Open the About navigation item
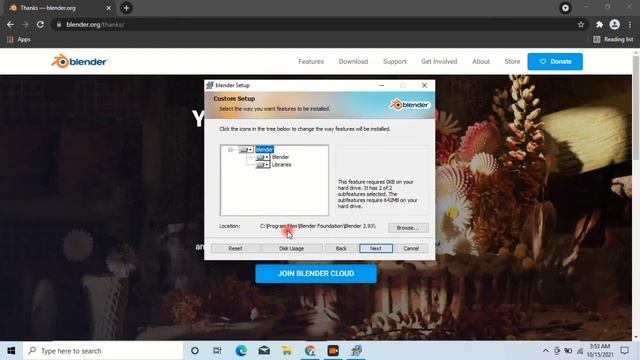Screen dimensions: 640x360 pyautogui.click(x=481, y=62)
